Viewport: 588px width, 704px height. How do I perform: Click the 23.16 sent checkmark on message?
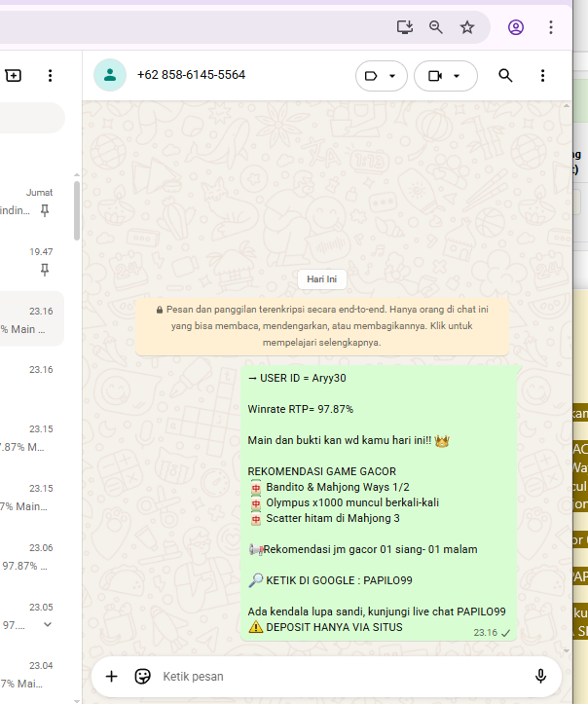[x=506, y=633]
